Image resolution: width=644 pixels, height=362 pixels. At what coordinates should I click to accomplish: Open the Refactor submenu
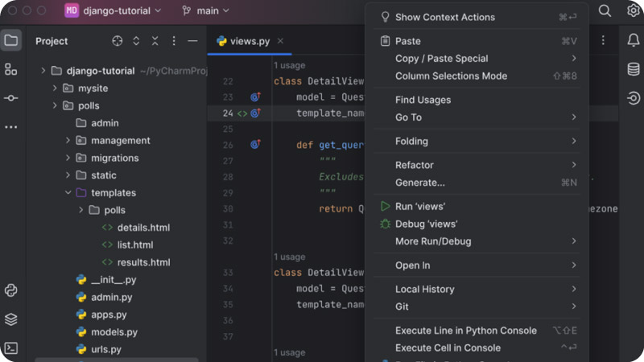477,165
